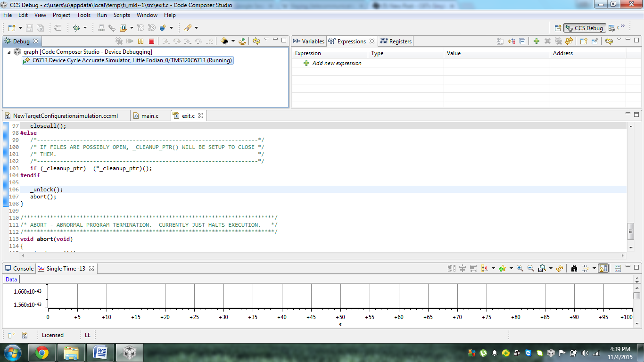The width and height of the screenshot is (644, 362).
Task: Open the Load program dropdown arrow
Action: (x=132, y=28)
